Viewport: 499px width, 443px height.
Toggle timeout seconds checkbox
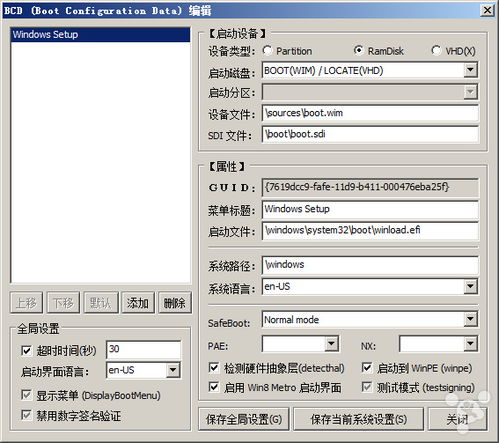pos(26,350)
